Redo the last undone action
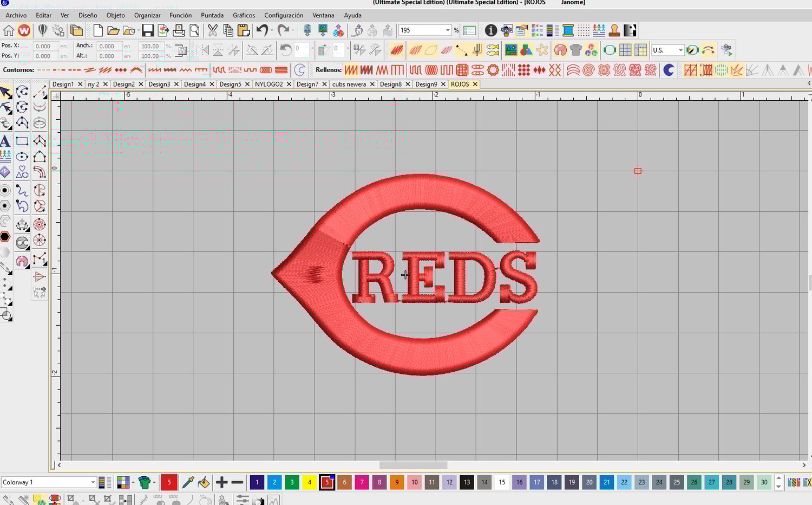812x505 pixels. click(x=283, y=30)
